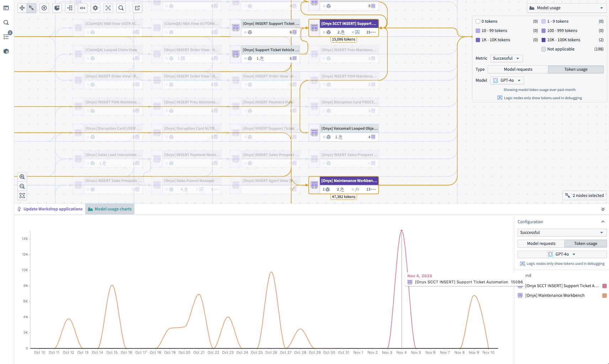Open the task list with badge 2 in sidebar

click(x=6, y=37)
